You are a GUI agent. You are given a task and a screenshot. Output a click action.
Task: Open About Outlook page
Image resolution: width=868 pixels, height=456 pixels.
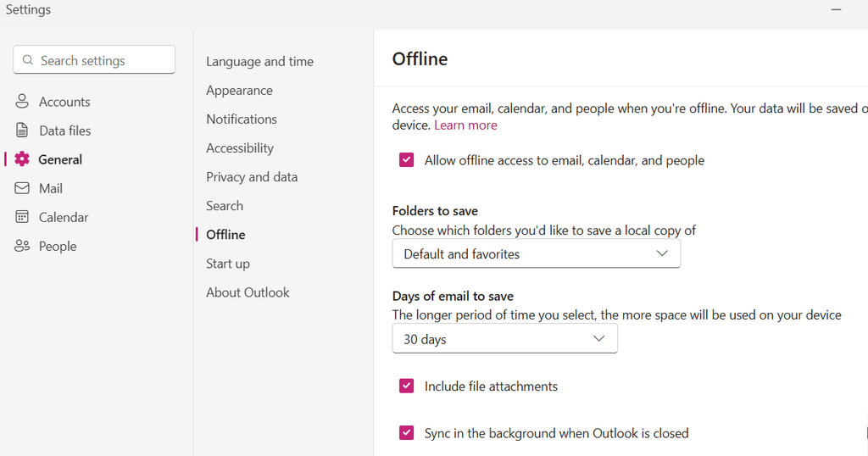248,292
